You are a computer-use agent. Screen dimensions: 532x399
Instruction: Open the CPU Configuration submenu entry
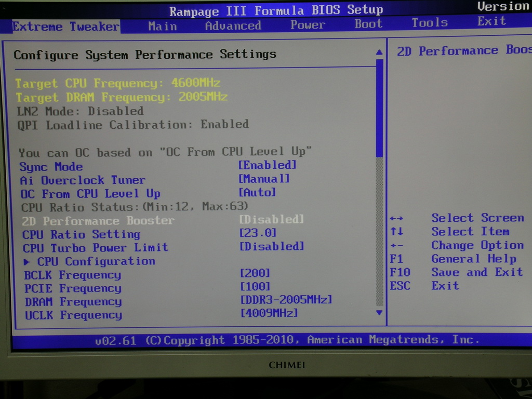96,261
